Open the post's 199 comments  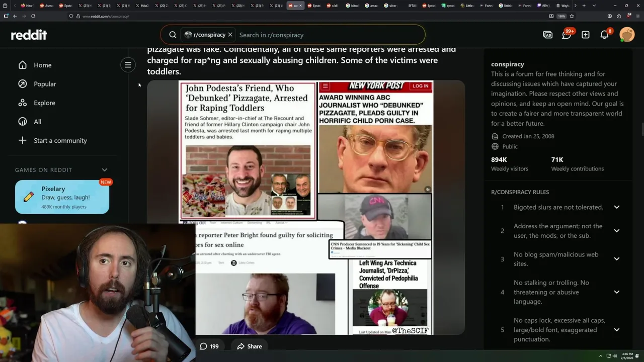tap(209, 346)
